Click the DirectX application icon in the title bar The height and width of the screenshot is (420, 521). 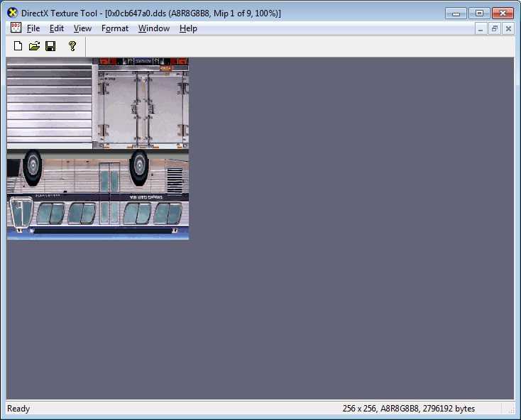pyautogui.click(x=12, y=13)
